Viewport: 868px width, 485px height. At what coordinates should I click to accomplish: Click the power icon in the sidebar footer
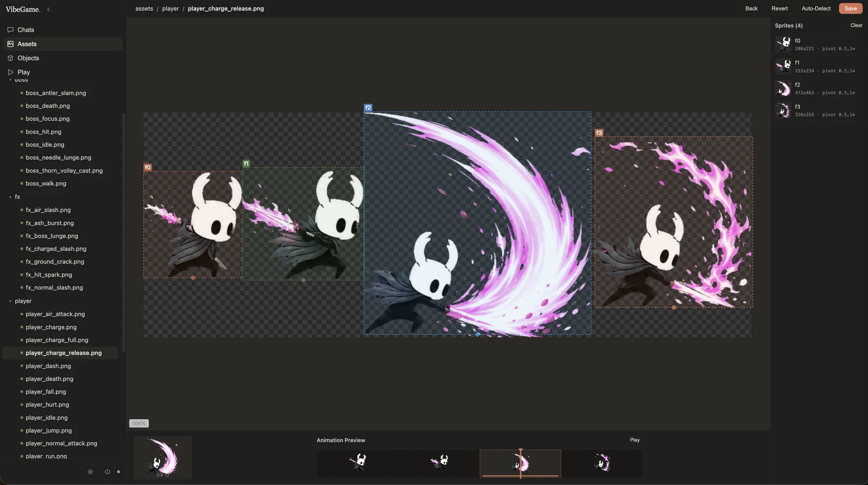click(107, 471)
